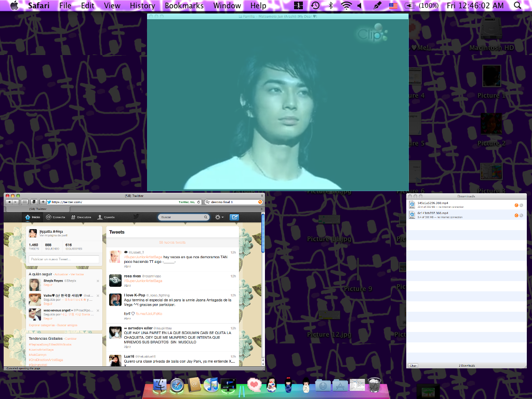532x399 pixels.
Task: Show downloads button in Safari toolbar
Action: [x=34, y=202]
